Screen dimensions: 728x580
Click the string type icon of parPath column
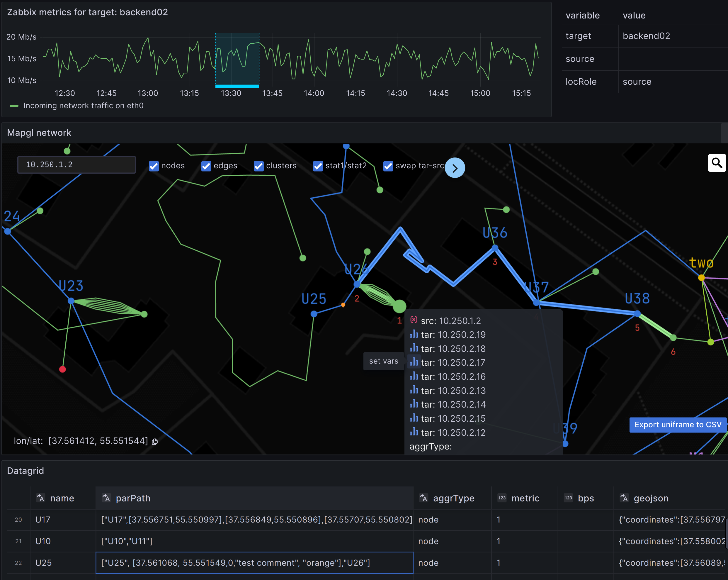106,498
